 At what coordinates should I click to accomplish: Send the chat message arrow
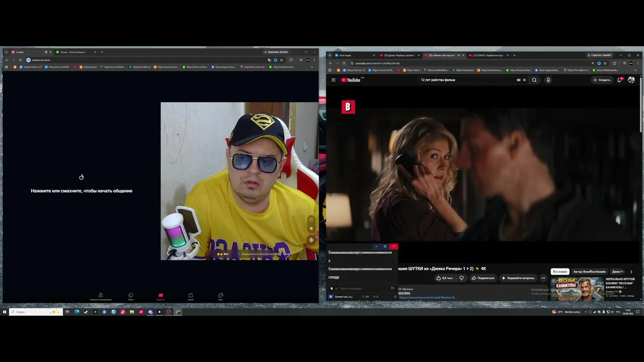(x=392, y=289)
